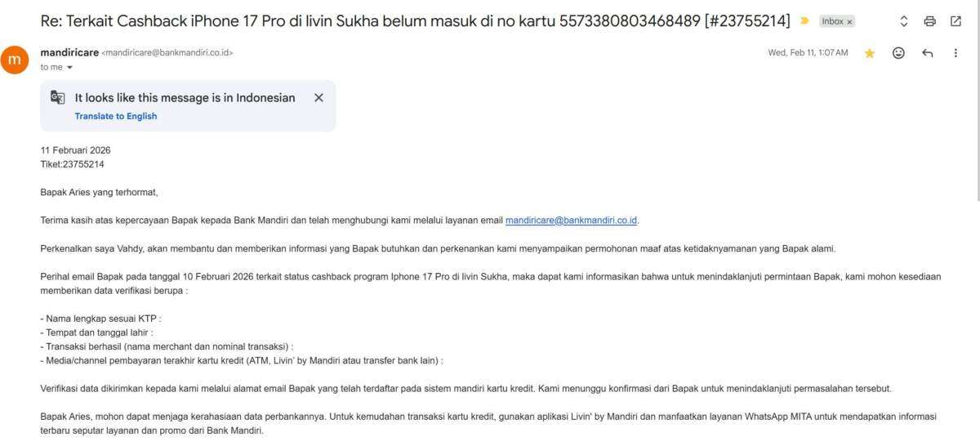The image size is (980, 446).
Task: Click the Wed, Feb 11, 1:07 AM timestamp
Action: (808, 53)
